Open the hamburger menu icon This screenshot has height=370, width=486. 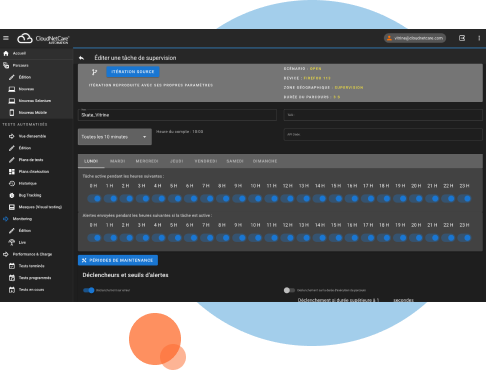(x=6, y=38)
